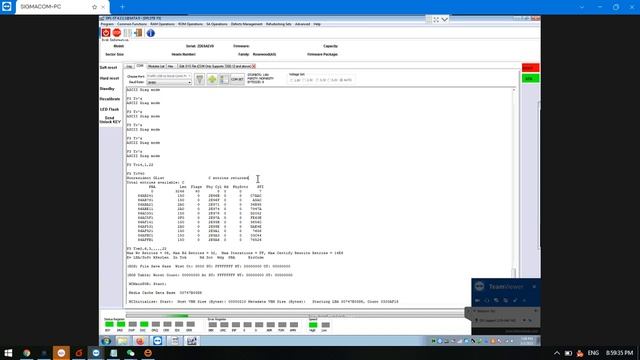The width and height of the screenshot is (640, 360).
Task: Click the Hard reset button
Action: (109, 78)
